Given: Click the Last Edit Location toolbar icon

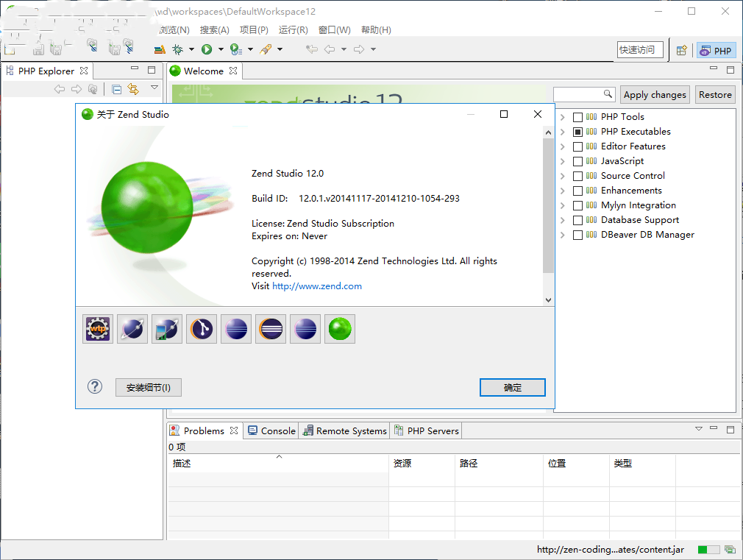Looking at the screenshot, I should tap(311, 49).
